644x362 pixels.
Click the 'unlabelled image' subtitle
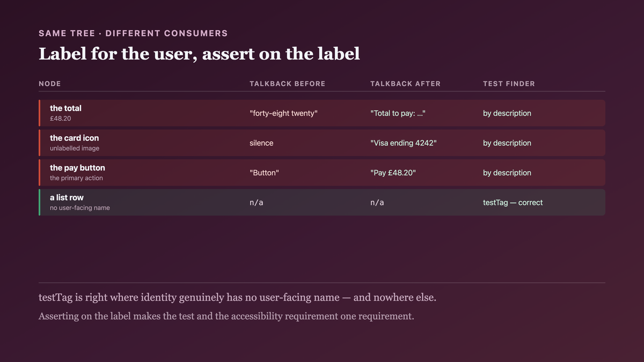pos(75,148)
